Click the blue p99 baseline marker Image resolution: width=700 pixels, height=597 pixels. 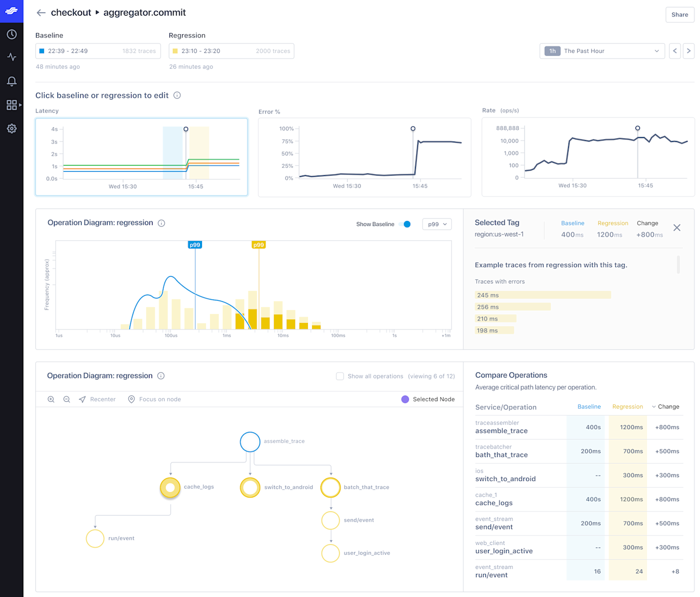click(x=195, y=245)
